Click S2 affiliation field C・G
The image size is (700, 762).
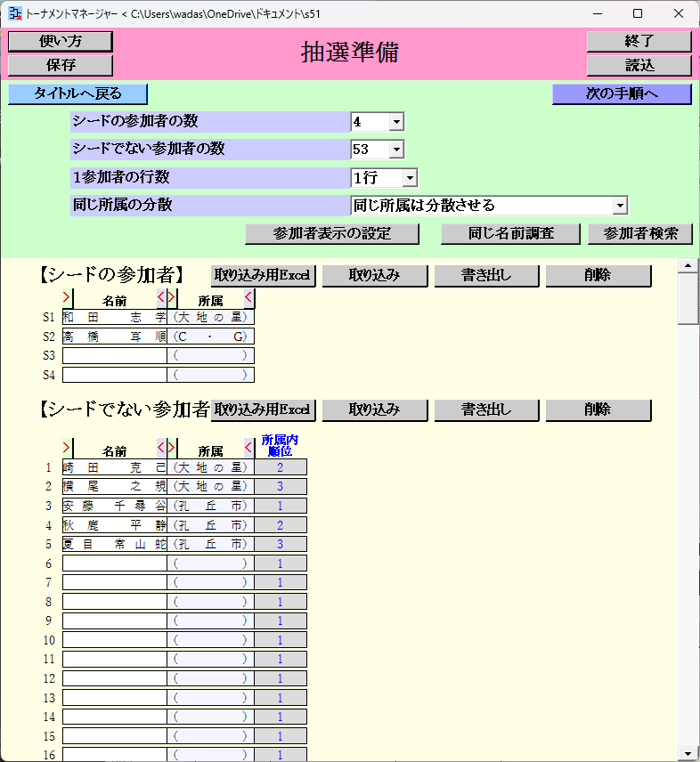pos(210,336)
